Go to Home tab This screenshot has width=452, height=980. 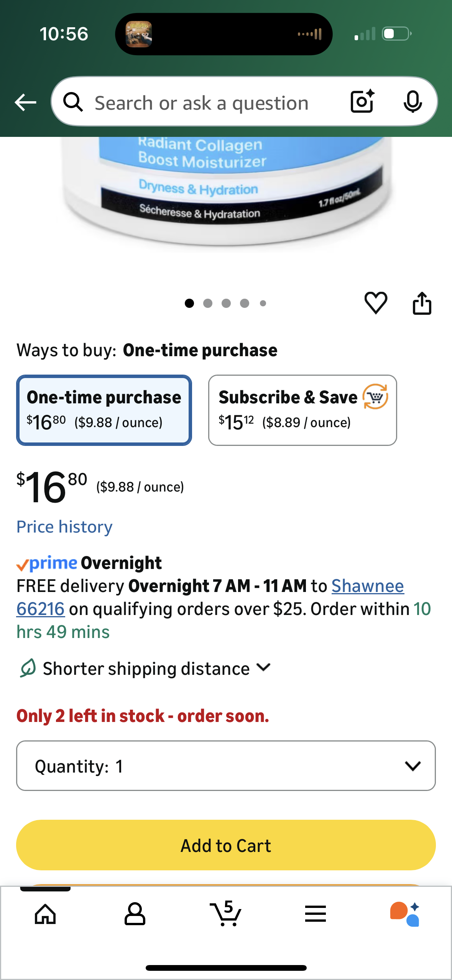click(45, 914)
